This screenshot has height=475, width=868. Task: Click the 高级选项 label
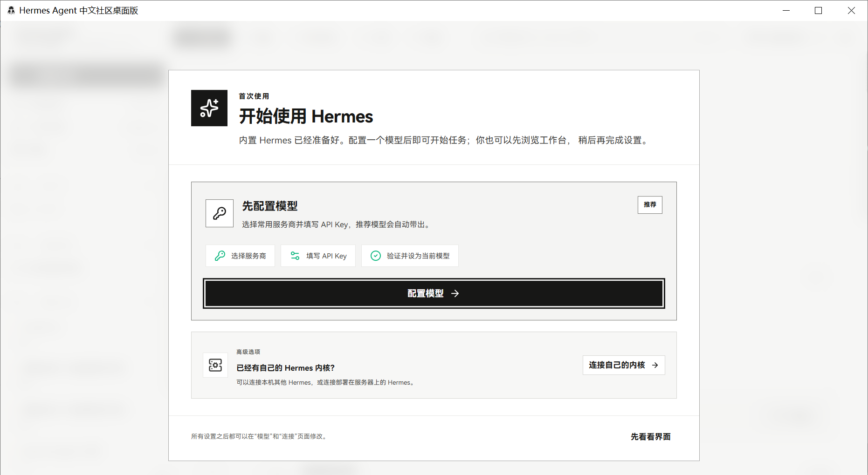tap(248, 352)
